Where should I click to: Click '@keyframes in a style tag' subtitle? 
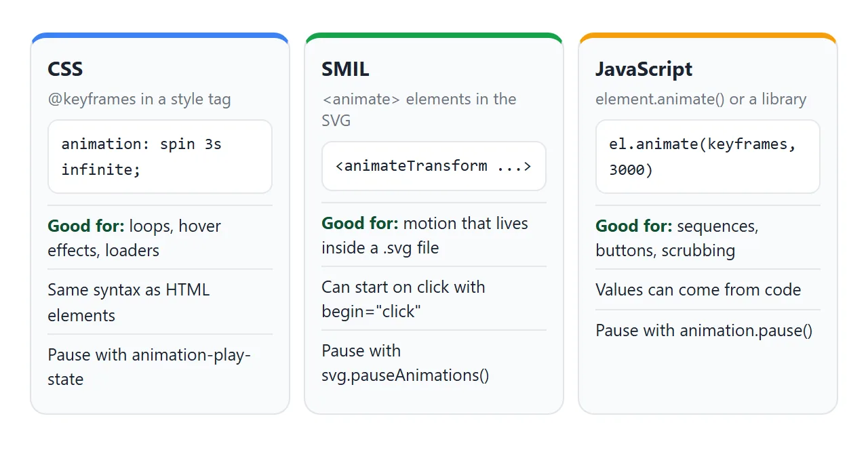click(x=139, y=100)
